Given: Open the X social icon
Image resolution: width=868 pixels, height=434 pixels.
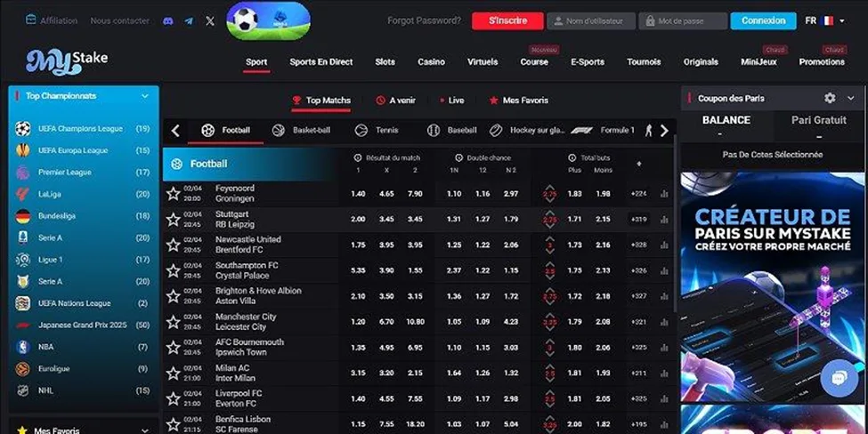Looking at the screenshot, I should click(x=210, y=20).
